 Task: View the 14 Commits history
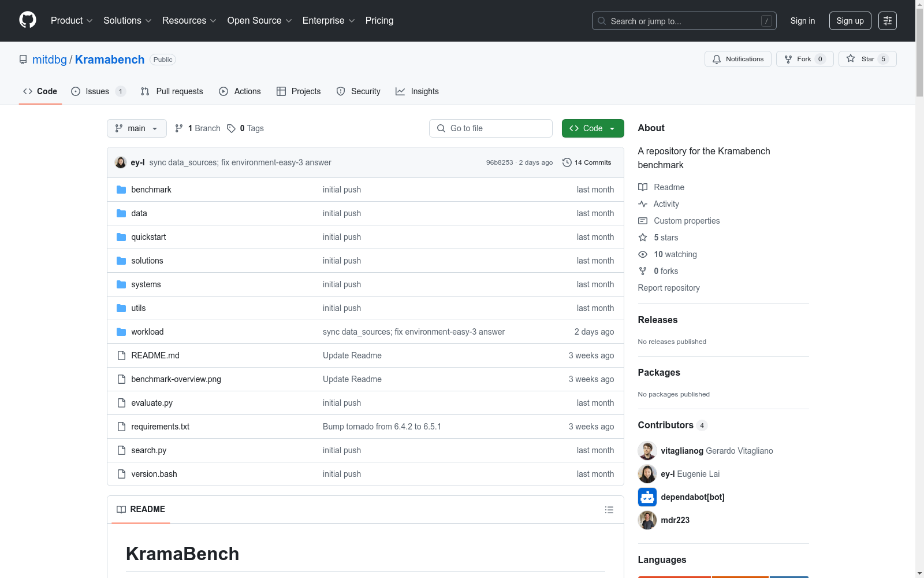(587, 162)
